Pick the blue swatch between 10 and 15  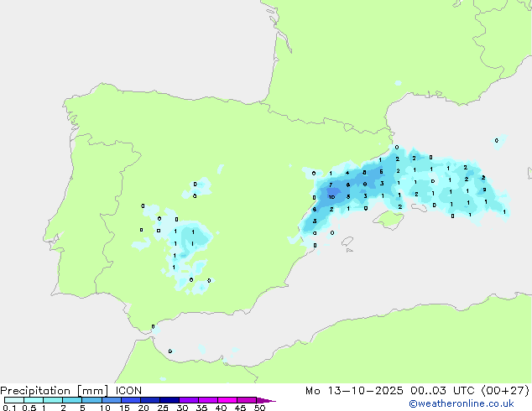[x=111, y=400]
